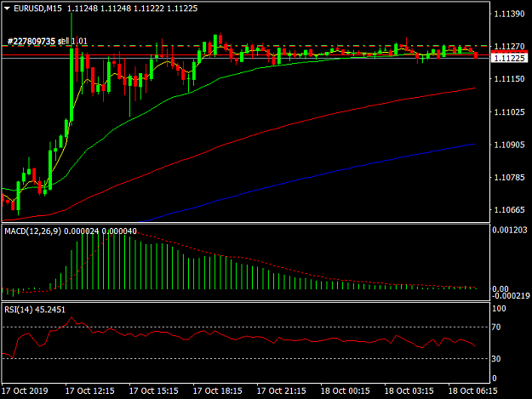Screen dimensions: 532x399
Task: Select the EURUSD,M15 symbol title text
Action: [x=37, y=9]
